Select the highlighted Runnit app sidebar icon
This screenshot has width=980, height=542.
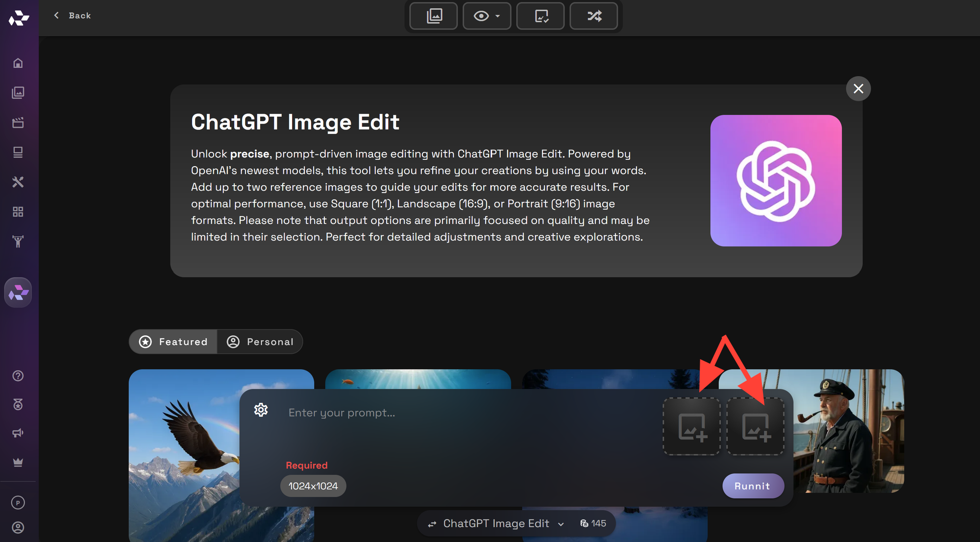[x=18, y=293]
